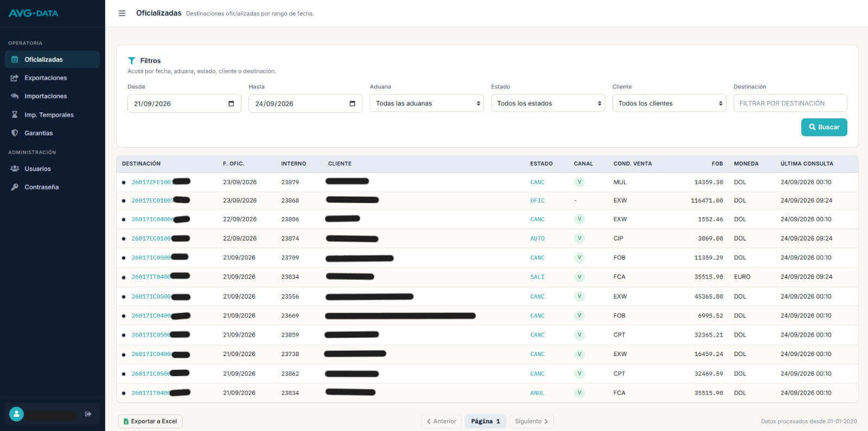Image resolution: width=868 pixels, height=431 pixels.
Task: Open Importaciones in the sidebar
Action: pos(52,96)
